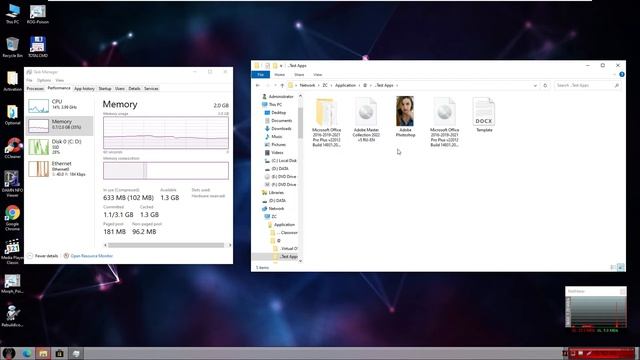Select the Template DOCX file
Image resolution: width=640 pixels, height=360 pixels.
point(484,114)
